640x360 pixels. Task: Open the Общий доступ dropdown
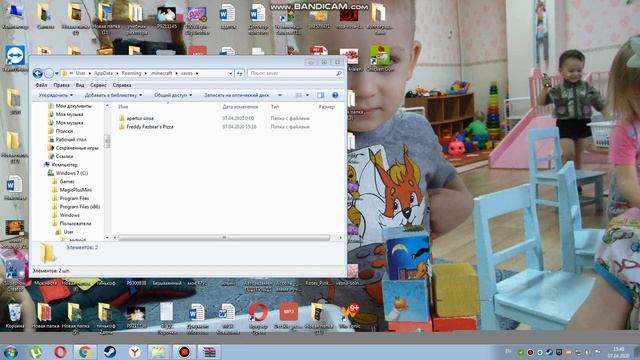tap(173, 95)
